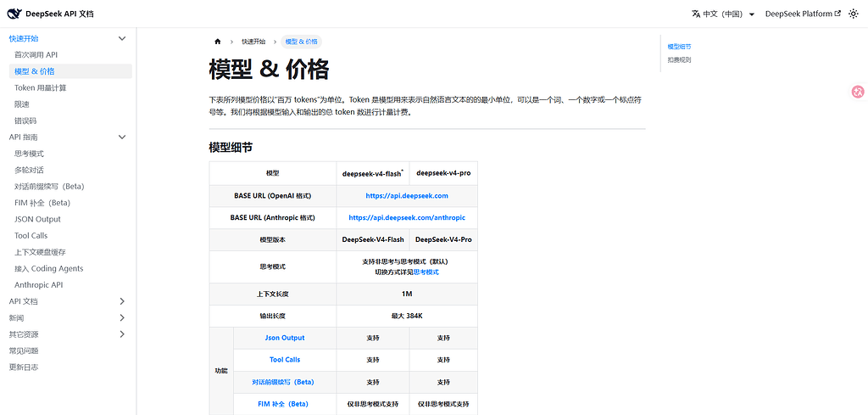Expand the 其它资源 sidebar chevron
The image size is (868, 415).
[122, 334]
